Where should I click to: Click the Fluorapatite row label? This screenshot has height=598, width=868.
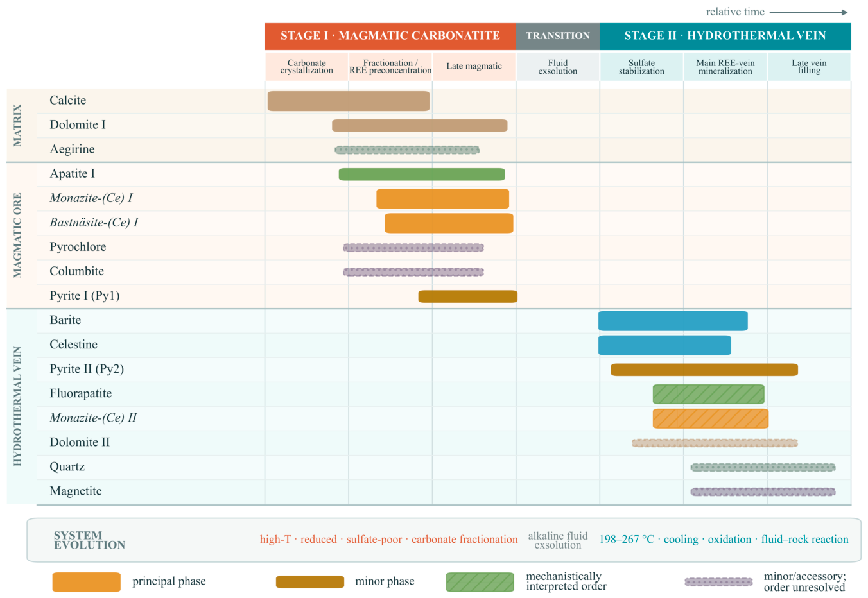click(81, 393)
